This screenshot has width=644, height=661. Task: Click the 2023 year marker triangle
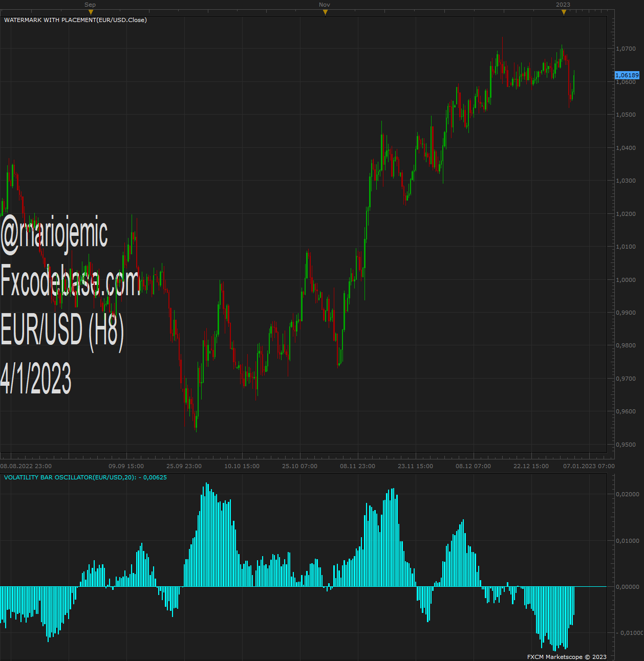click(564, 12)
